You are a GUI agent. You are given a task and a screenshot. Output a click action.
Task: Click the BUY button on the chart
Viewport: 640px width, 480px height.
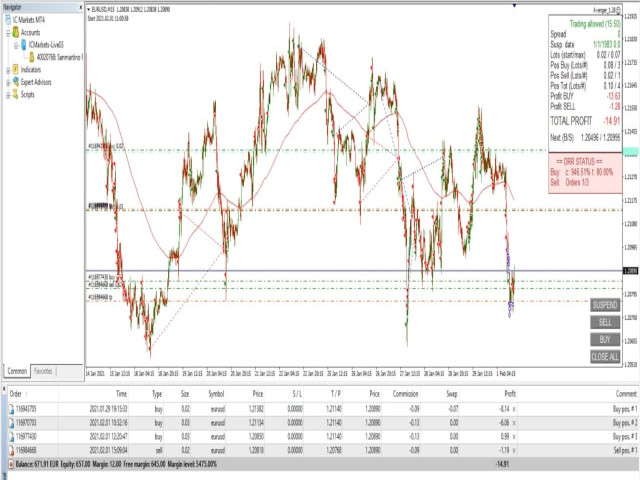tap(605, 339)
